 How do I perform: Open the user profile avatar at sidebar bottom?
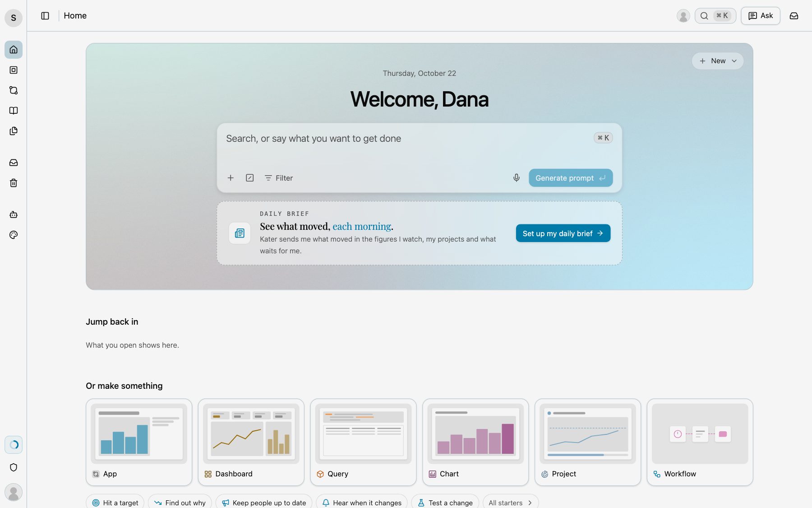click(14, 492)
